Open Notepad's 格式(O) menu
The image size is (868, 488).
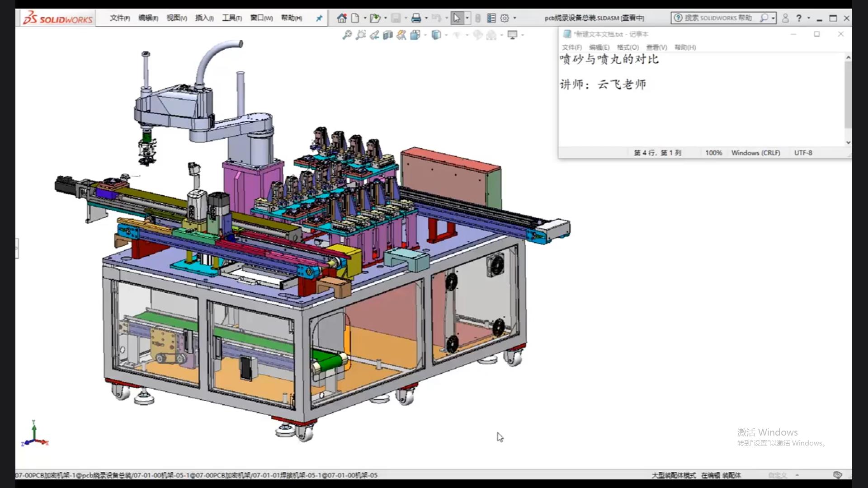[628, 47]
